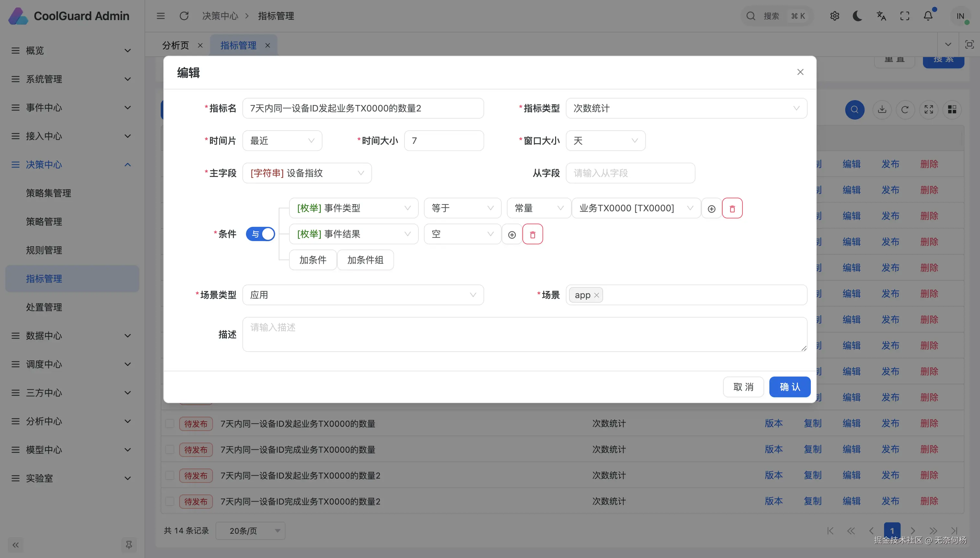The image size is (980, 558).
Task: Enter fullscreen via header icon
Action: [904, 16]
